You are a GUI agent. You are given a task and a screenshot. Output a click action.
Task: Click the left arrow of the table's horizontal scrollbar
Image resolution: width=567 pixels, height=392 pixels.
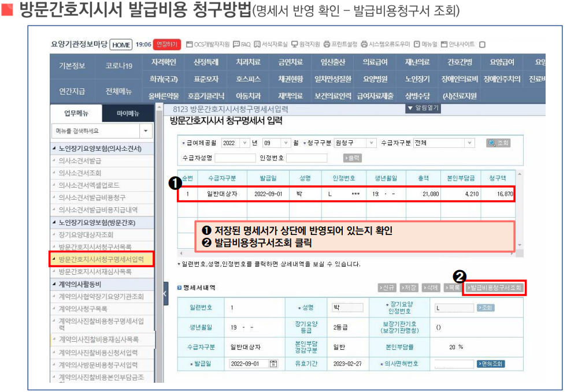(181, 253)
